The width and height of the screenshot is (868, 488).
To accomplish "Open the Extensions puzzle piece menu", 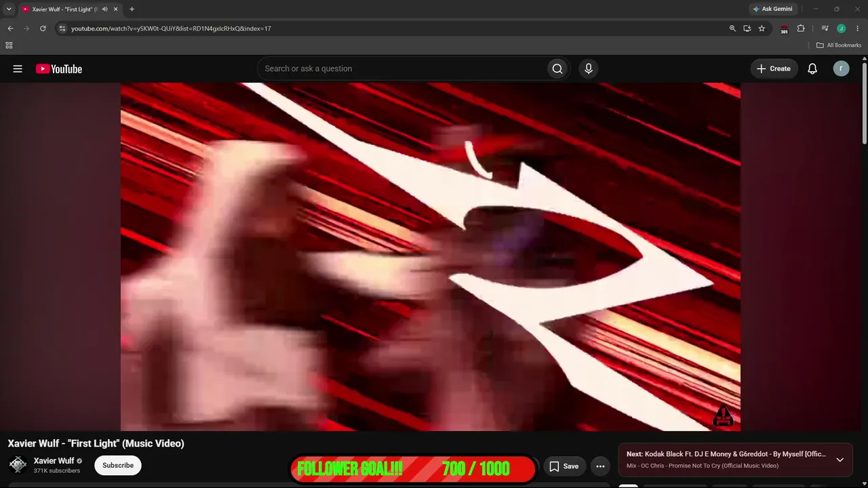I will point(801,28).
